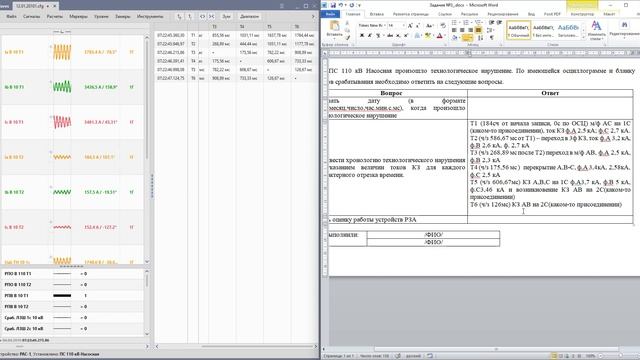Open the font name dropdown in Word
This screenshot has height=360, width=640.
tap(384, 25)
